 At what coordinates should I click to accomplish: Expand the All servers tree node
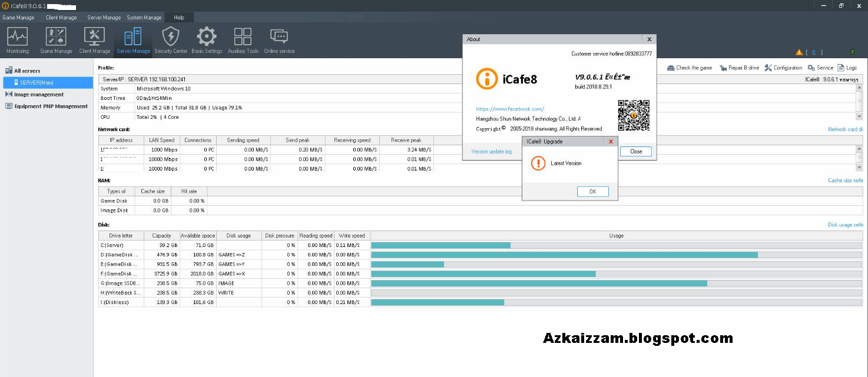click(26, 70)
